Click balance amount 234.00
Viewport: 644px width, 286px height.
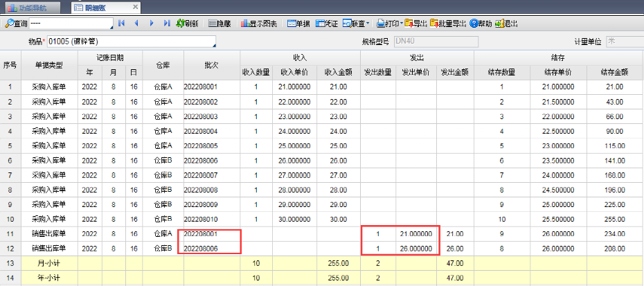click(x=615, y=234)
